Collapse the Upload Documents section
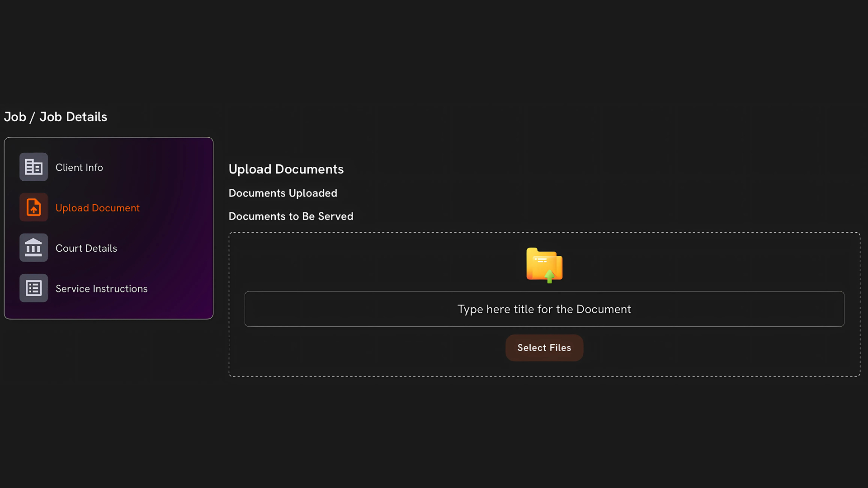This screenshot has height=488, width=868. click(x=286, y=169)
